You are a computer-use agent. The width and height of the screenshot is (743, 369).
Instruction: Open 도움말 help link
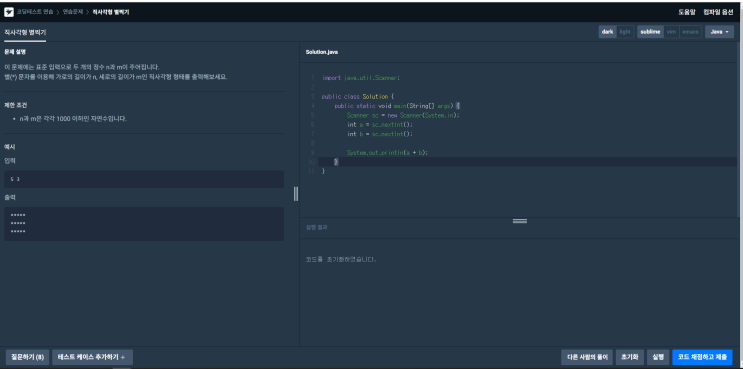(686, 12)
